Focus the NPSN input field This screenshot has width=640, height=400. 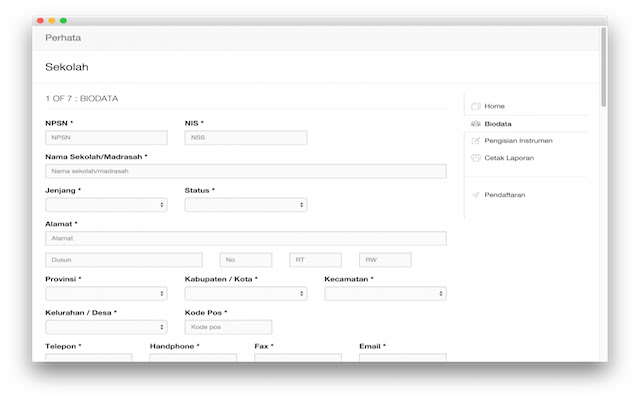(106, 138)
